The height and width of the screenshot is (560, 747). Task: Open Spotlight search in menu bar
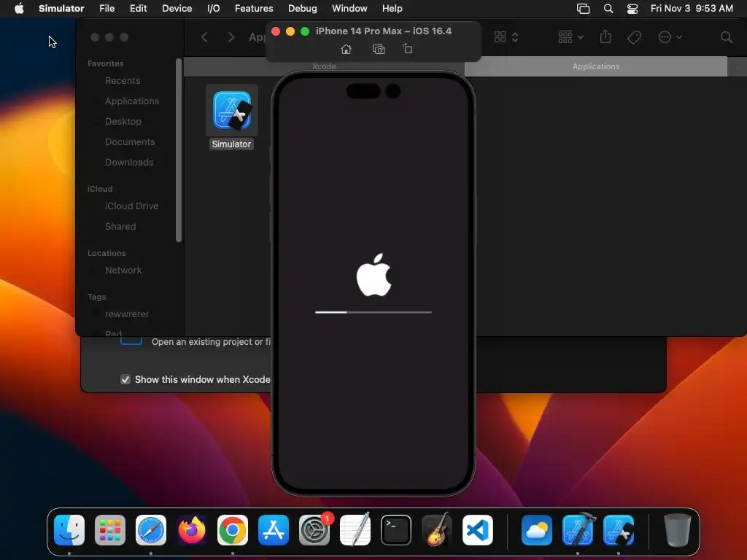point(608,9)
